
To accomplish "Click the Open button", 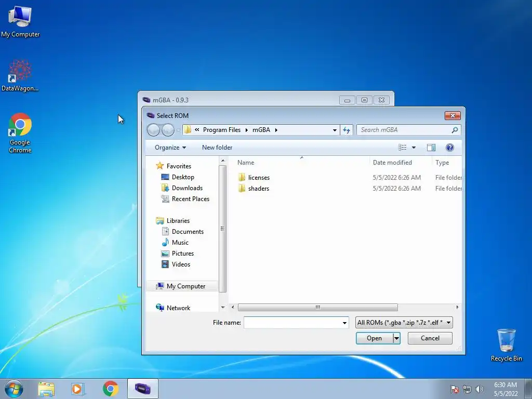I will pyautogui.click(x=374, y=338).
